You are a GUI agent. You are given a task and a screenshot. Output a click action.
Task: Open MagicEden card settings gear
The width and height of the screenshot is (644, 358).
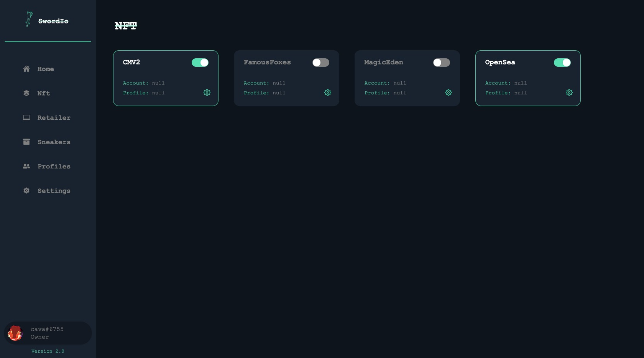tap(449, 92)
